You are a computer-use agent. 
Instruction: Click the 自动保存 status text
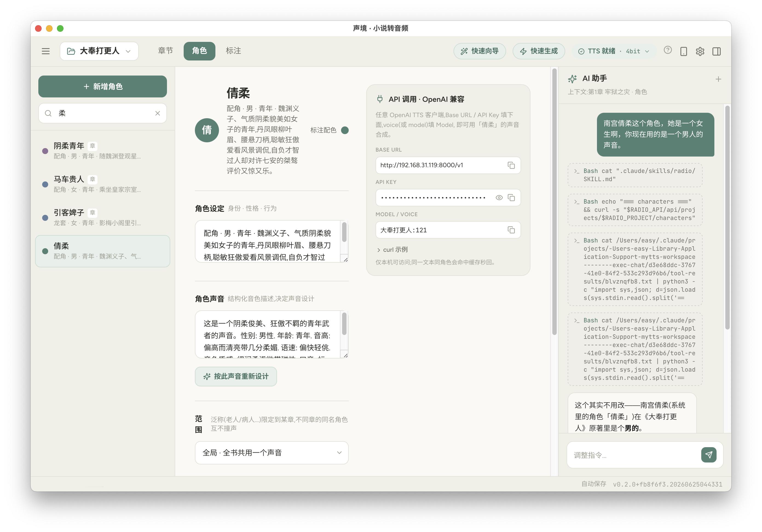pos(593,484)
